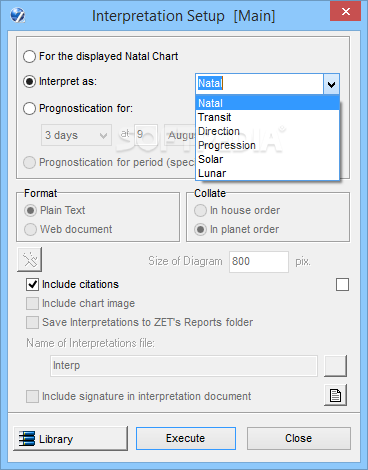368x470 pixels.
Task: Choose Natal from the dropdown list
Action: 268,103
